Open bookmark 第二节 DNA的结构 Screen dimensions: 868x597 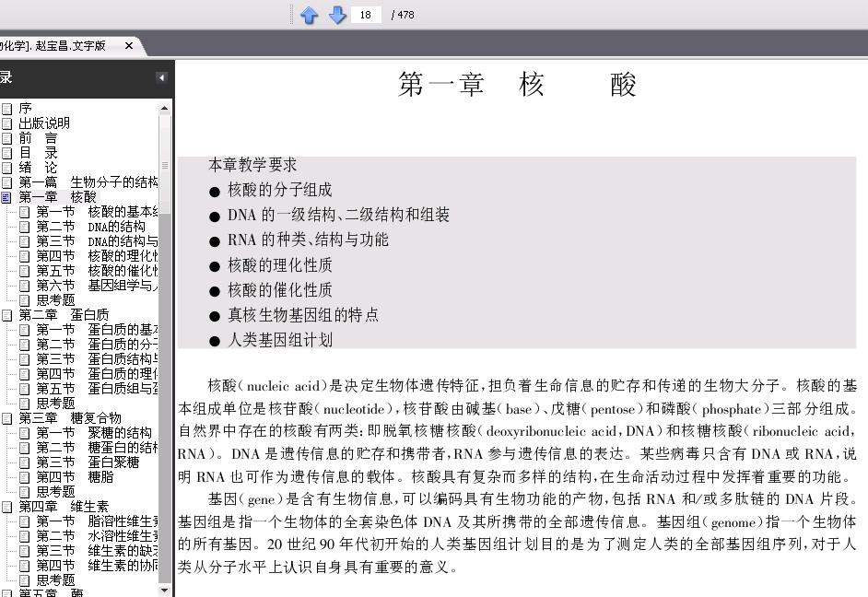91,227
